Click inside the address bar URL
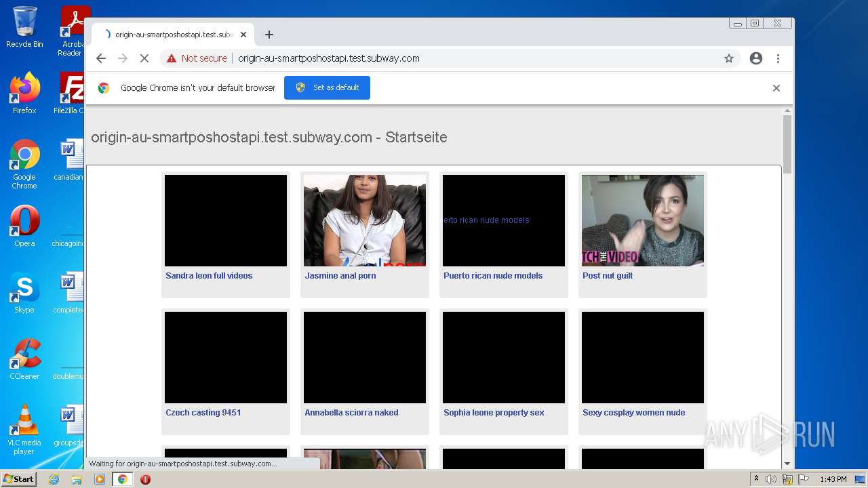 pyautogui.click(x=329, y=58)
